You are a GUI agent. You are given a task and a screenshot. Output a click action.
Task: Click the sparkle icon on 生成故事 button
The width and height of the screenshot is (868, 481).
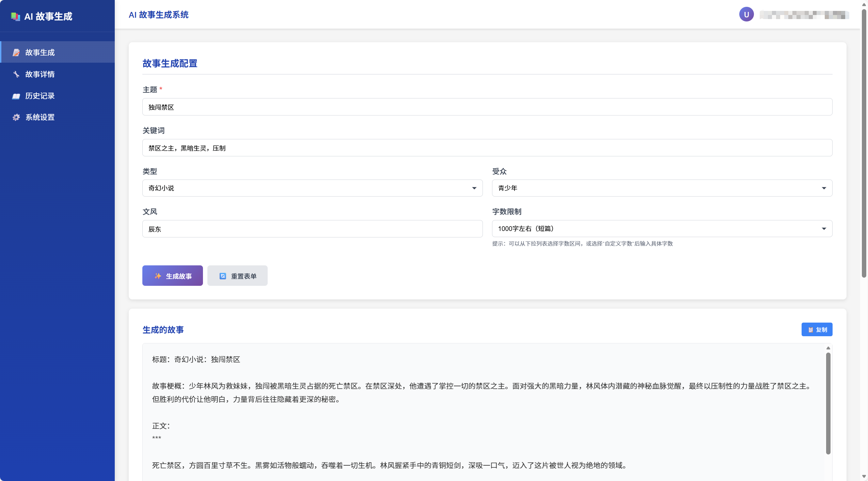point(158,276)
